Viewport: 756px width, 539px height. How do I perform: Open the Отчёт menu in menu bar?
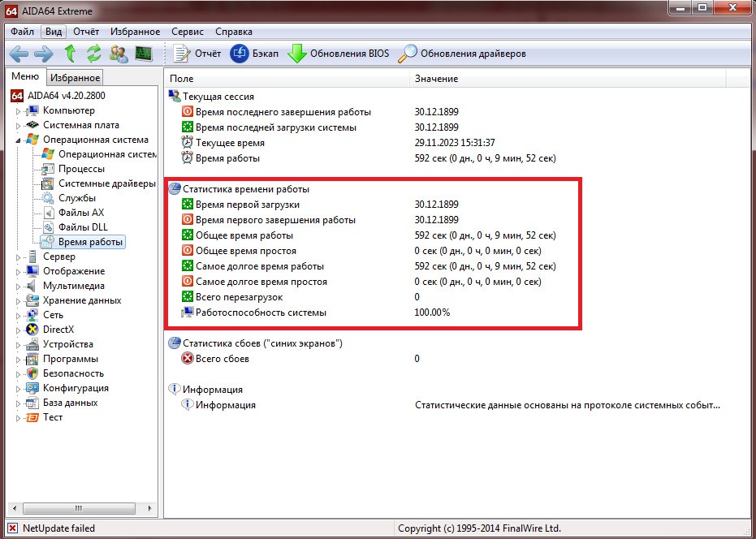click(x=86, y=32)
